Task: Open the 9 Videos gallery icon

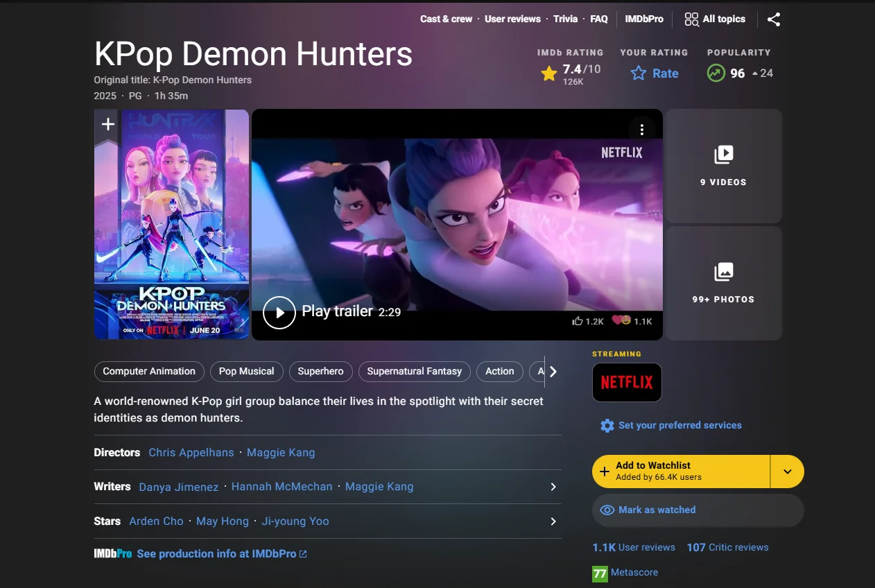Action: coord(723,155)
